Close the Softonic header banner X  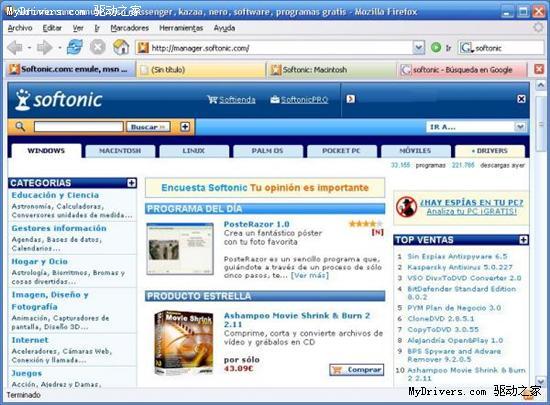point(521,99)
